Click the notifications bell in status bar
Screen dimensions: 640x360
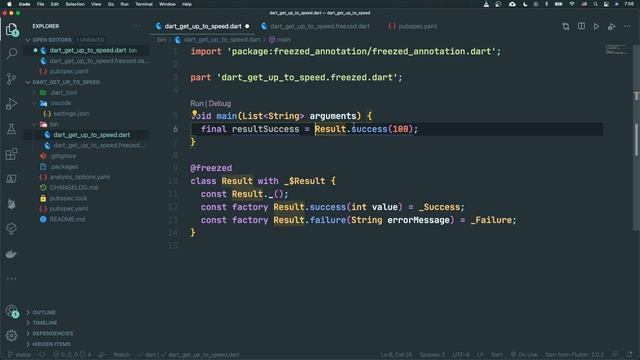[x=630, y=354]
